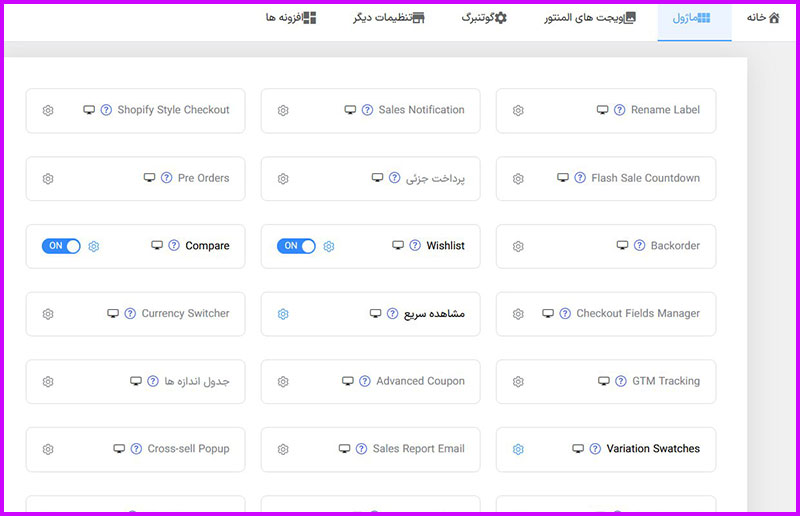Open the تنظیمات دیگر tab

[389, 18]
